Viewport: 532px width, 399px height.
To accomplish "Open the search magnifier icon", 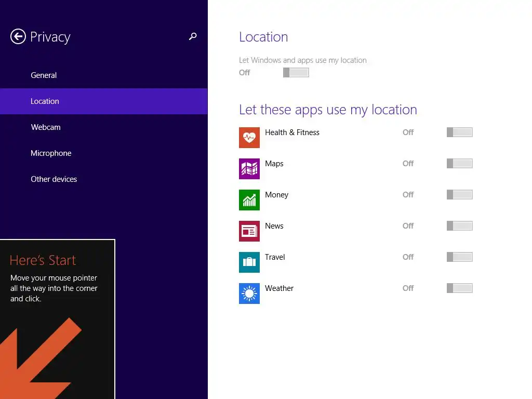I will tap(193, 36).
